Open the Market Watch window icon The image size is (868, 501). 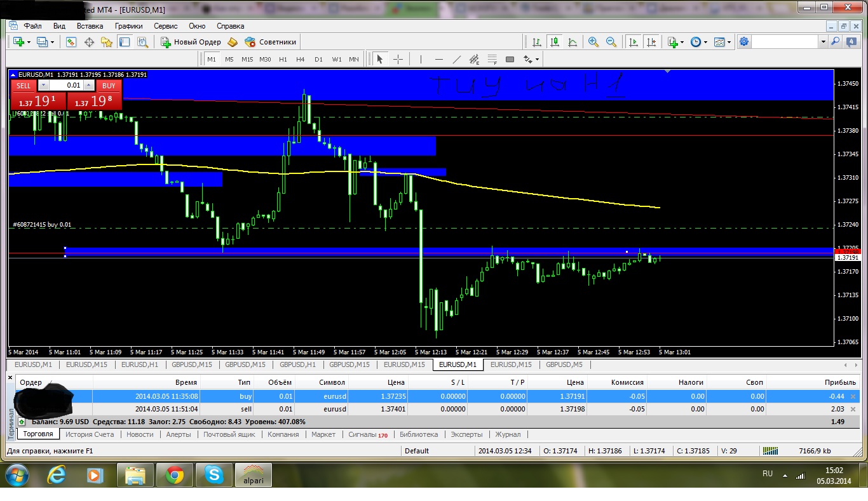coord(71,42)
